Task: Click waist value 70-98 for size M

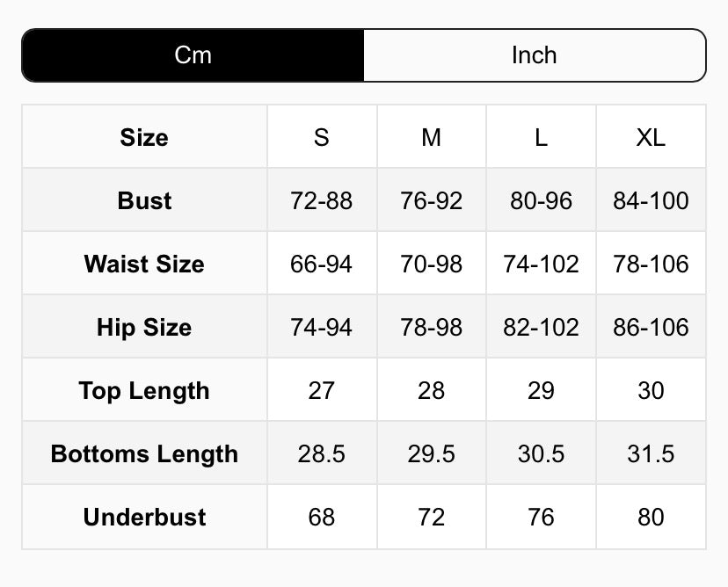Action: pos(431,264)
